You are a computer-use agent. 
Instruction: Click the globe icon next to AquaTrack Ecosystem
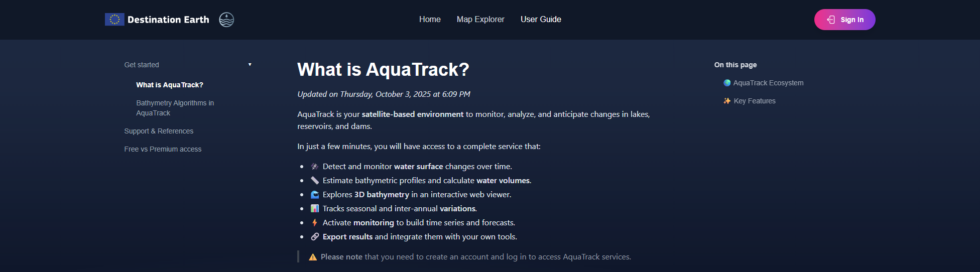pos(727,83)
